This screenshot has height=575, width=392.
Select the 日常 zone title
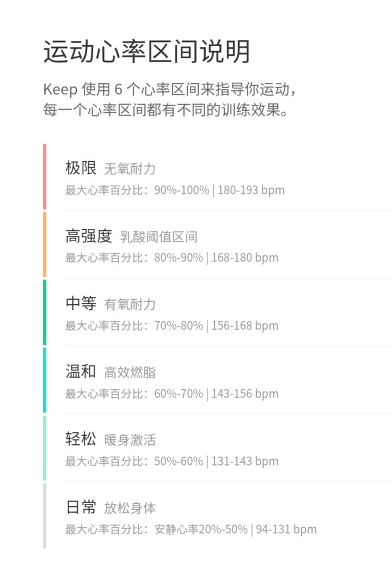click(81, 507)
